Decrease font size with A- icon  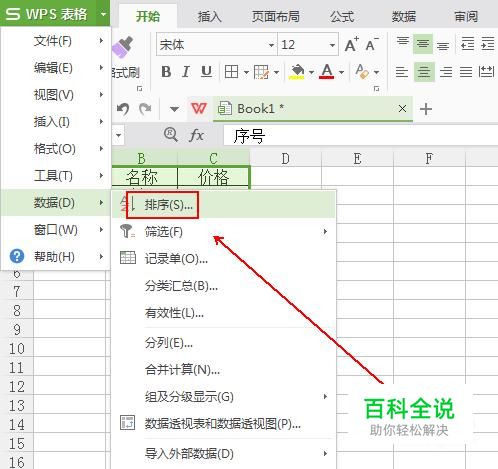pos(372,44)
